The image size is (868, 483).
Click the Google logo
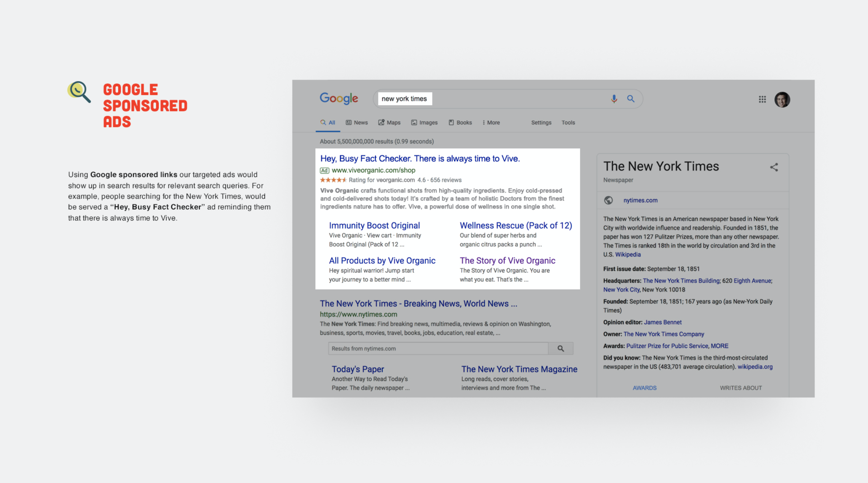pos(339,98)
